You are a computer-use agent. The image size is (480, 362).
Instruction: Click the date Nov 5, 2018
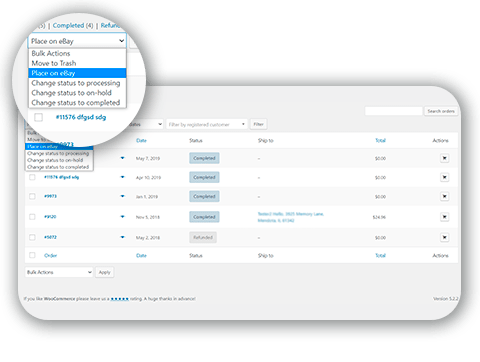coord(148,217)
